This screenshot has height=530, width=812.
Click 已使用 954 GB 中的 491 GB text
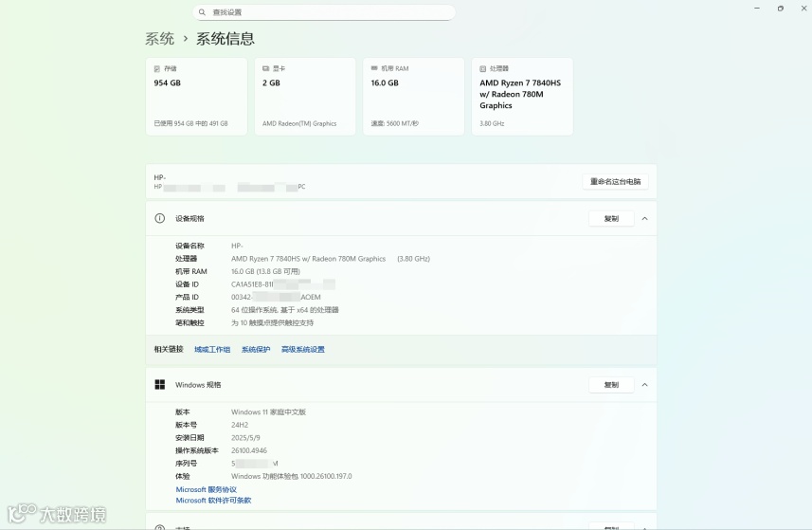[190, 123]
